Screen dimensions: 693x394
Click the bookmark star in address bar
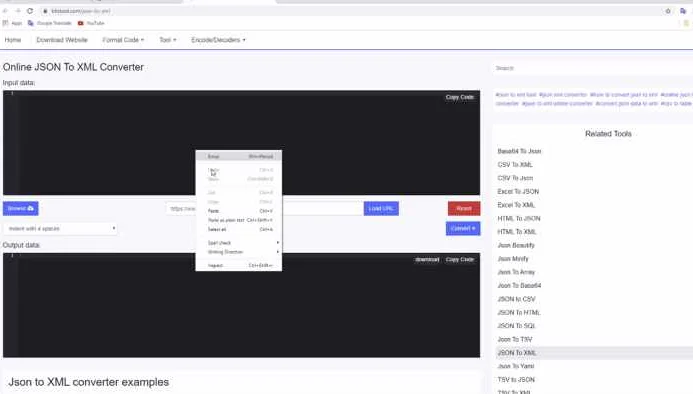(668, 11)
